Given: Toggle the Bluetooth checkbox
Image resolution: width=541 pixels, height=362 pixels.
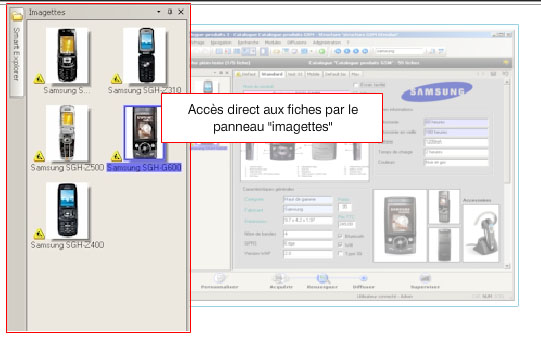Looking at the screenshot, I should (x=340, y=236).
